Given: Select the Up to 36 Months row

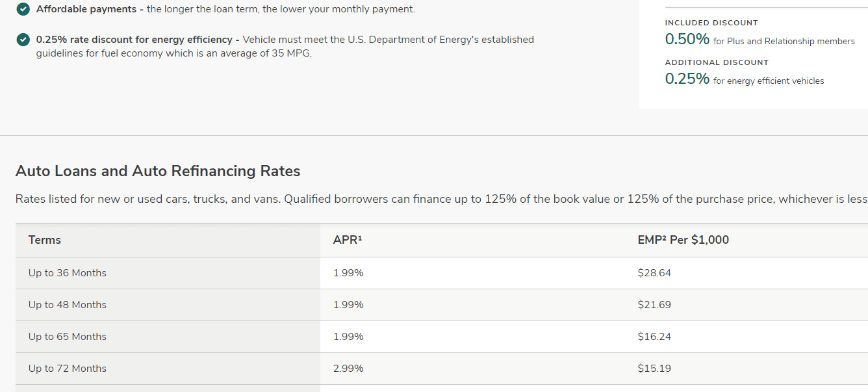Looking at the screenshot, I should 68,273.
